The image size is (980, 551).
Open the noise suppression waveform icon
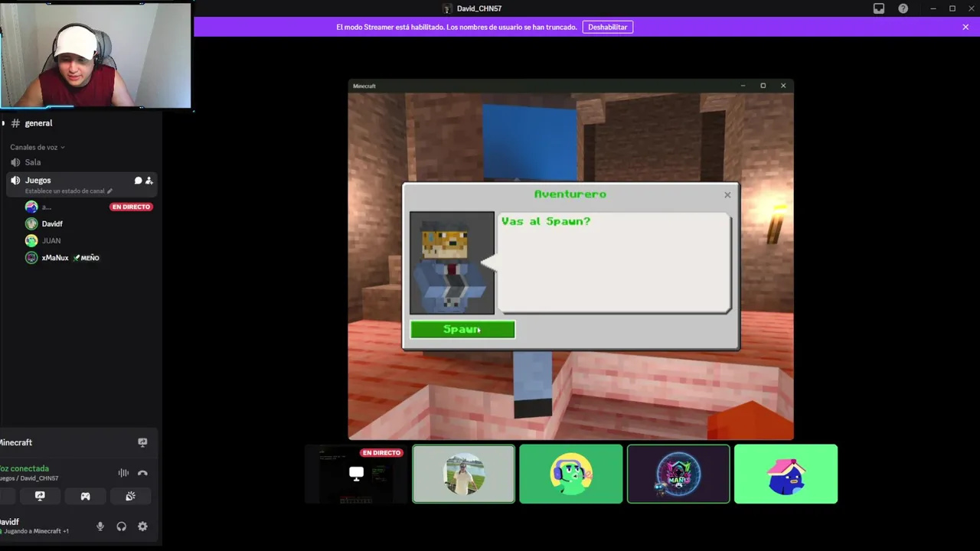tap(123, 473)
